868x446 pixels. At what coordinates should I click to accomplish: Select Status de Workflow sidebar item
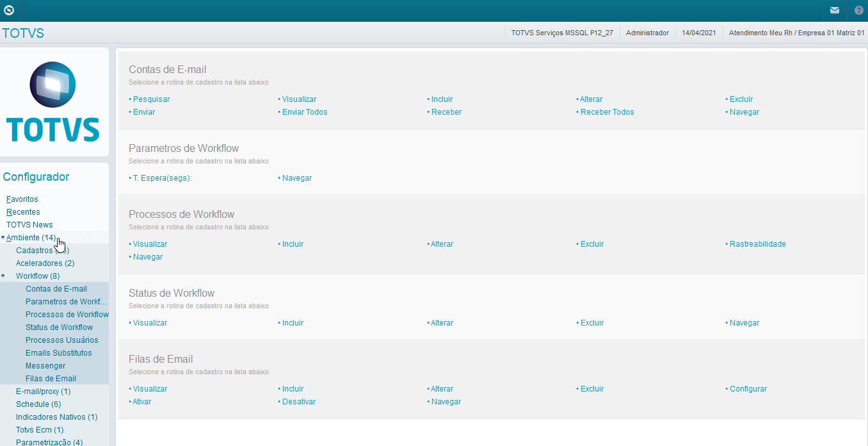point(59,327)
